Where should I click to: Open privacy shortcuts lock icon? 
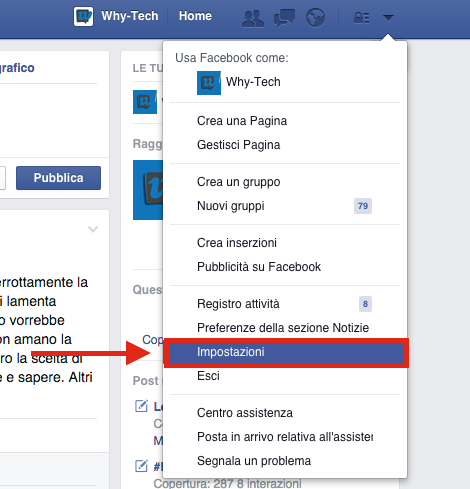tap(361, 18)
